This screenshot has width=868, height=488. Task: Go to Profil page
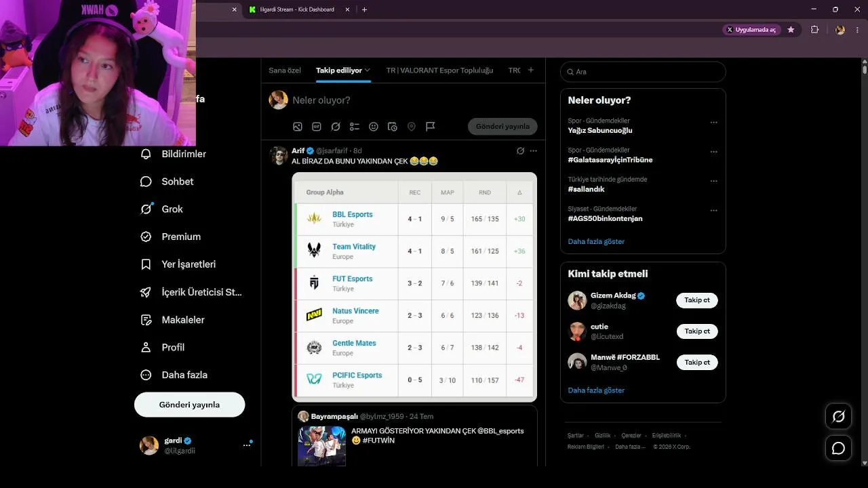point(162,347)
